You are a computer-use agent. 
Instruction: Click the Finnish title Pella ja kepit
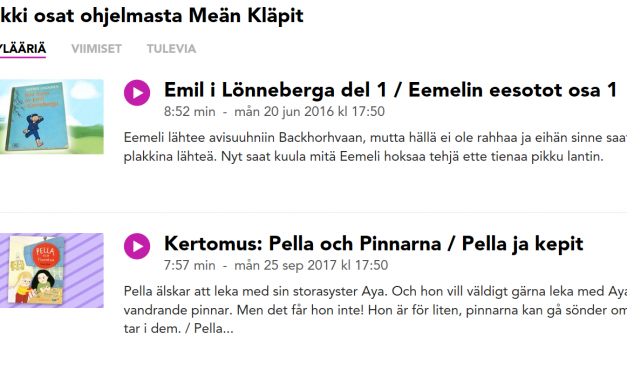pos(522,244)
